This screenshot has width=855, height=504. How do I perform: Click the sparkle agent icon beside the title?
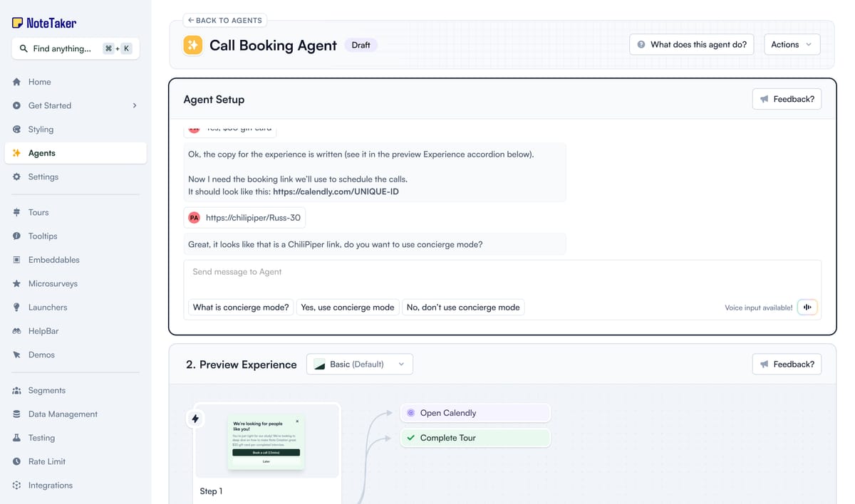click(192, 45)
